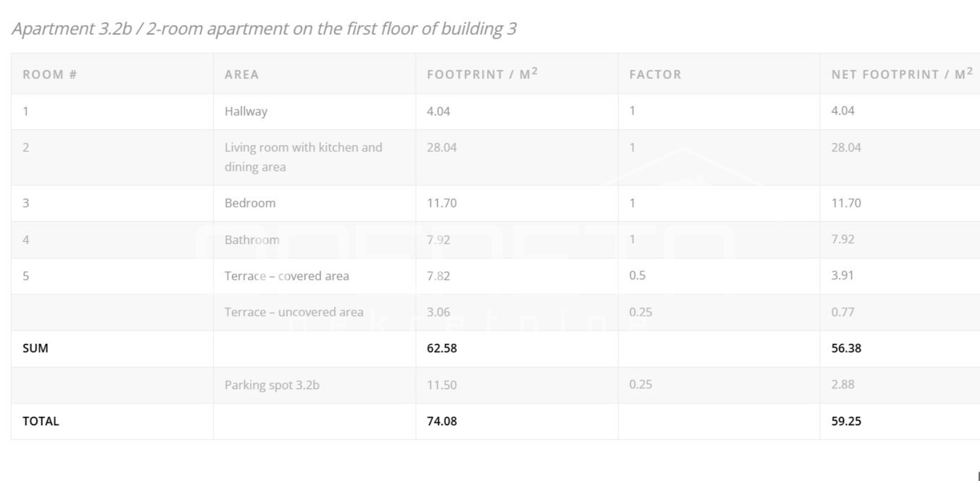Click the FOOTPRINT / M² column header
This screenshot has width=980, height=481.
481,74
